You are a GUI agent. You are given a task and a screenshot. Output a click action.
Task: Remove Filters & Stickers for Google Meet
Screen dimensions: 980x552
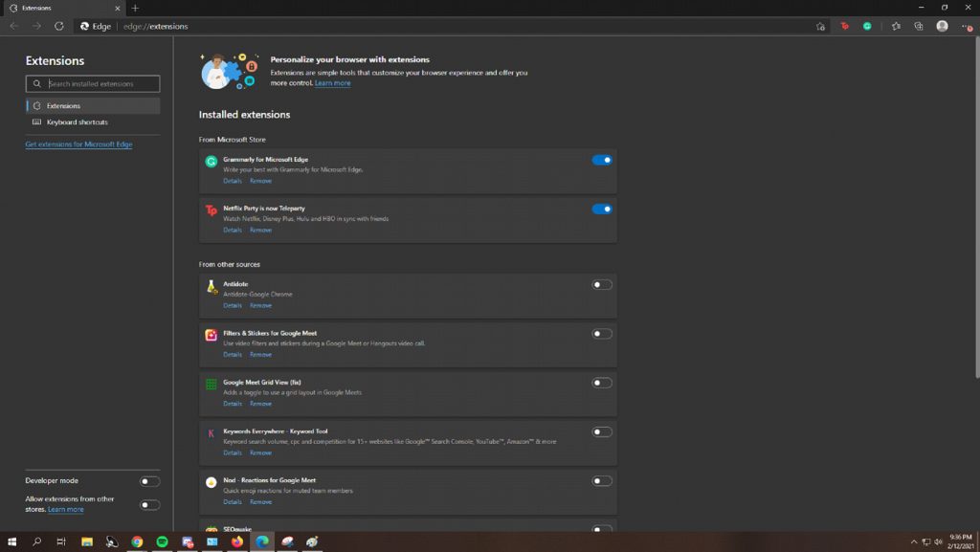[260, 355]
